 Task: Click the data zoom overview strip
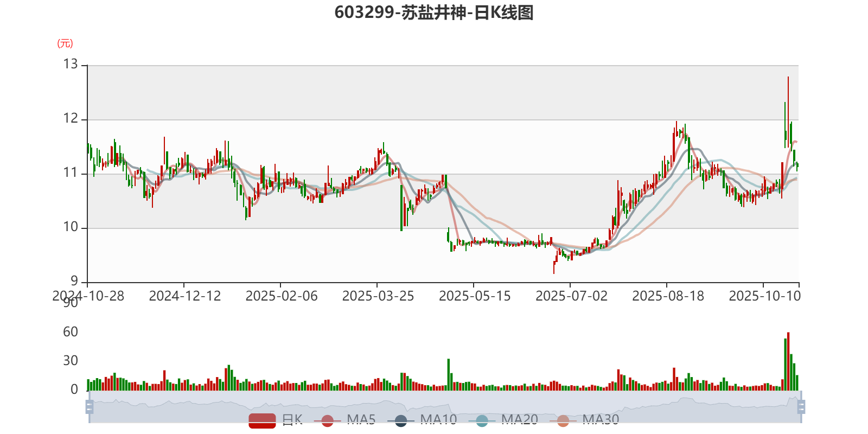coord(445,407)
